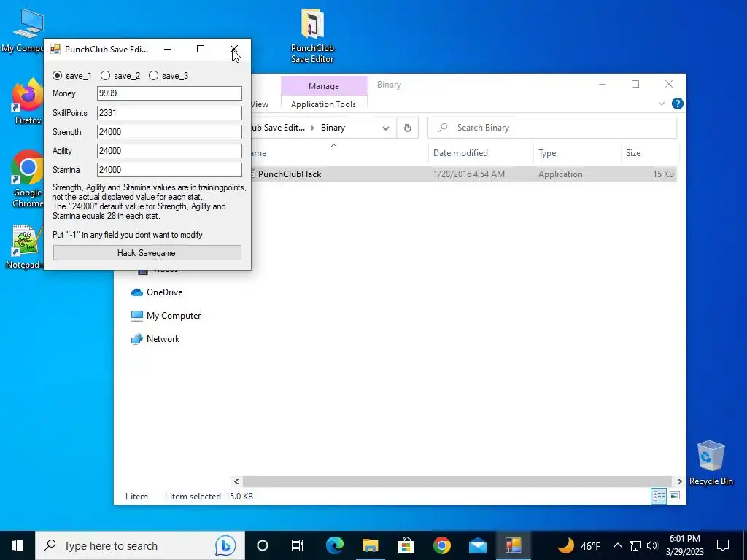Image resolution: width=747 pixels, height=560 pixels.
Task: Expand the File Explorer ribbon chevron
Action: [x=661, y=104]
